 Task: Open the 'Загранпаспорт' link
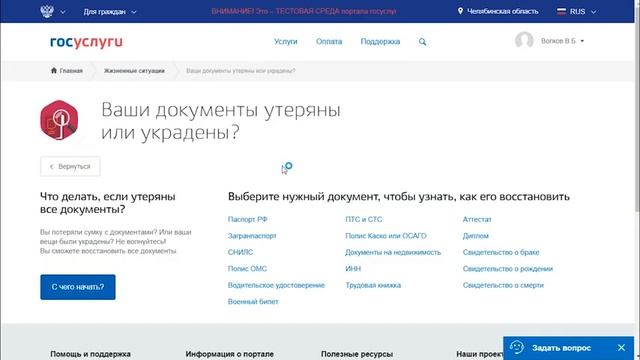pos(252,236)
